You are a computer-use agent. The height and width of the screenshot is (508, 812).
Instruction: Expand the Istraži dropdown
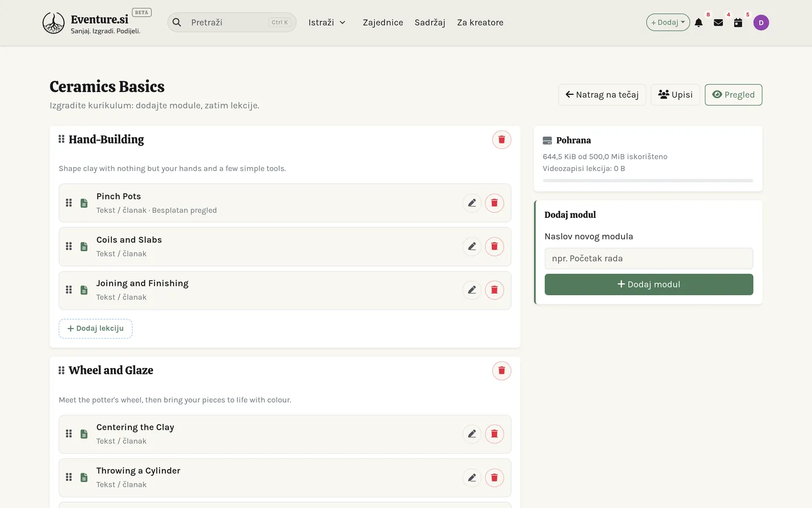tap(327, 23)
